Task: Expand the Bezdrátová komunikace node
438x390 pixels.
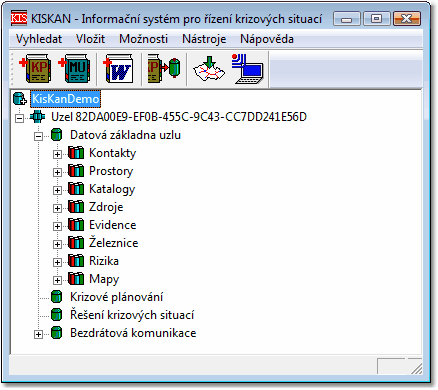Action: 38,334
